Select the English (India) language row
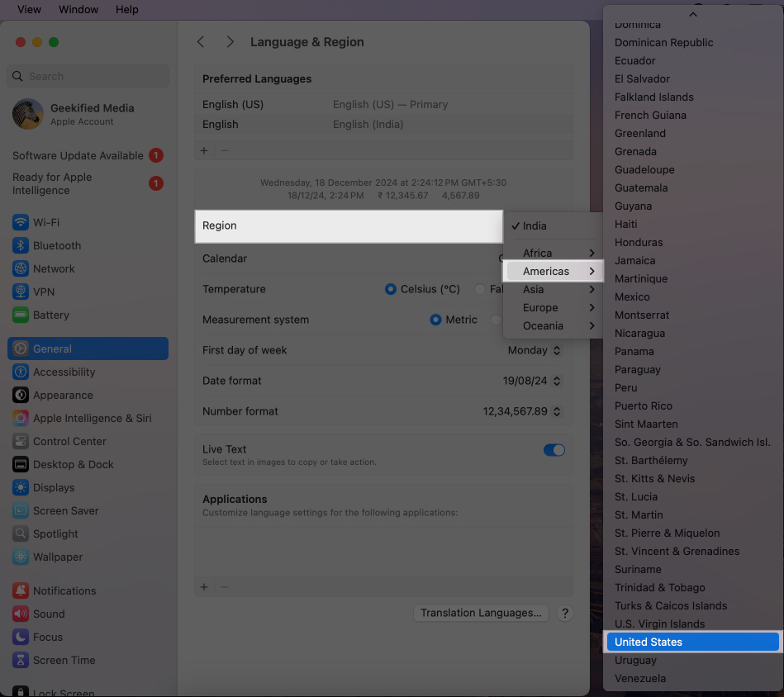Screen dimensions: 784x697 point(383,125)
